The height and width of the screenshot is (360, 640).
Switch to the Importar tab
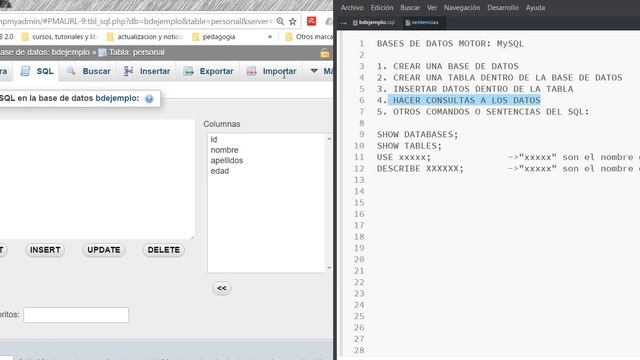(272, 71)
